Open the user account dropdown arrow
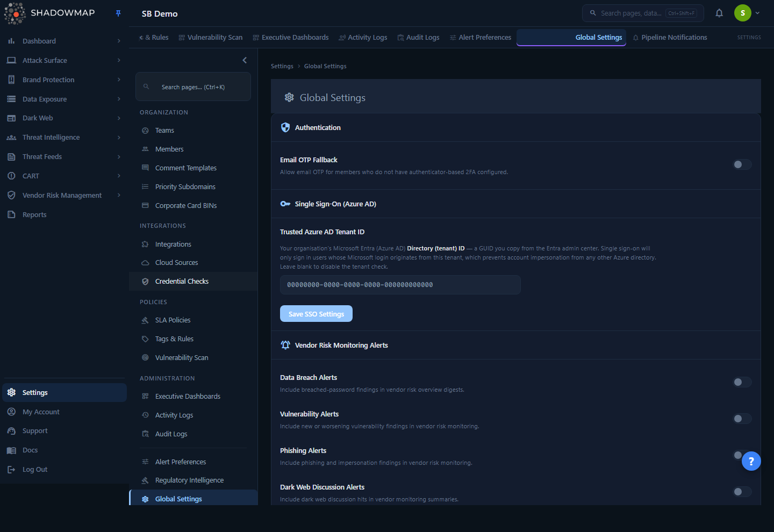The width and height of the screenshot is (774, 532). [757, 13]
